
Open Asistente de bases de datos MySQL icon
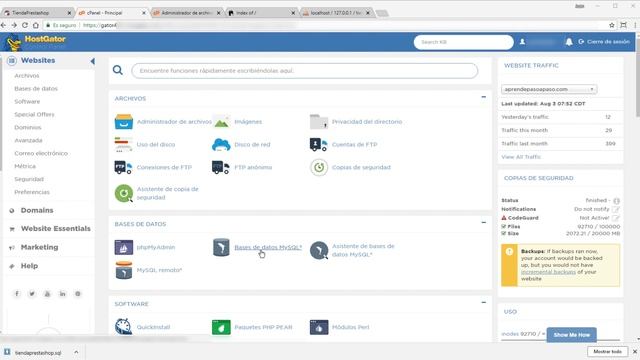(319, 250)
